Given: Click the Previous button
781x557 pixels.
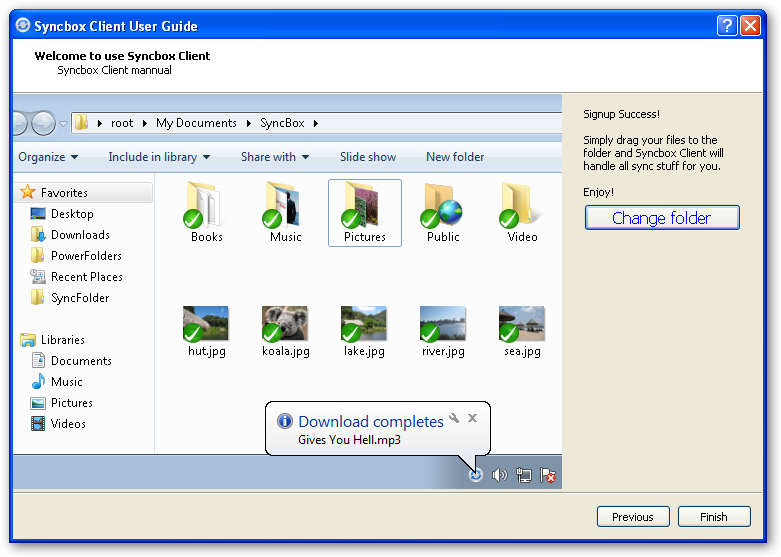Looking at the screenshot, I should (x=633, y=517).
